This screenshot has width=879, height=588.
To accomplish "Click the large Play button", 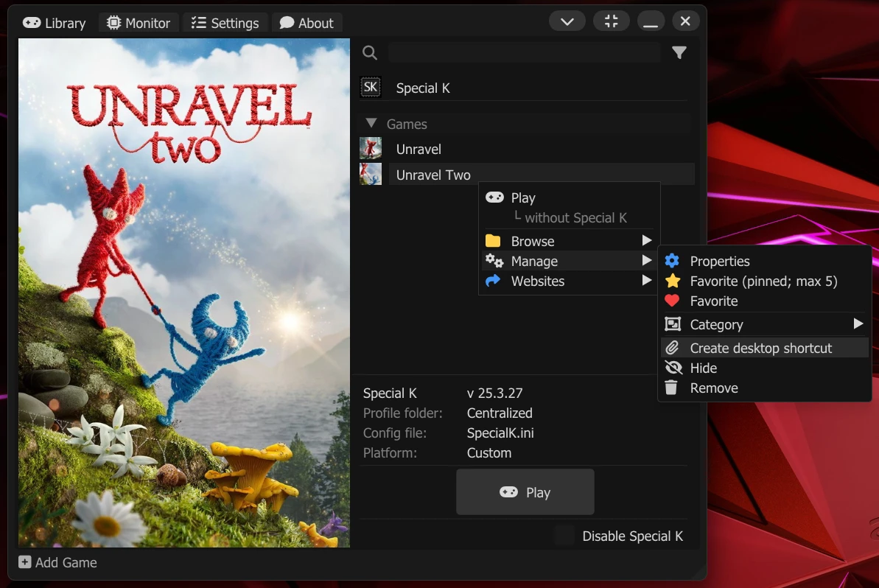I will [525, 492].
